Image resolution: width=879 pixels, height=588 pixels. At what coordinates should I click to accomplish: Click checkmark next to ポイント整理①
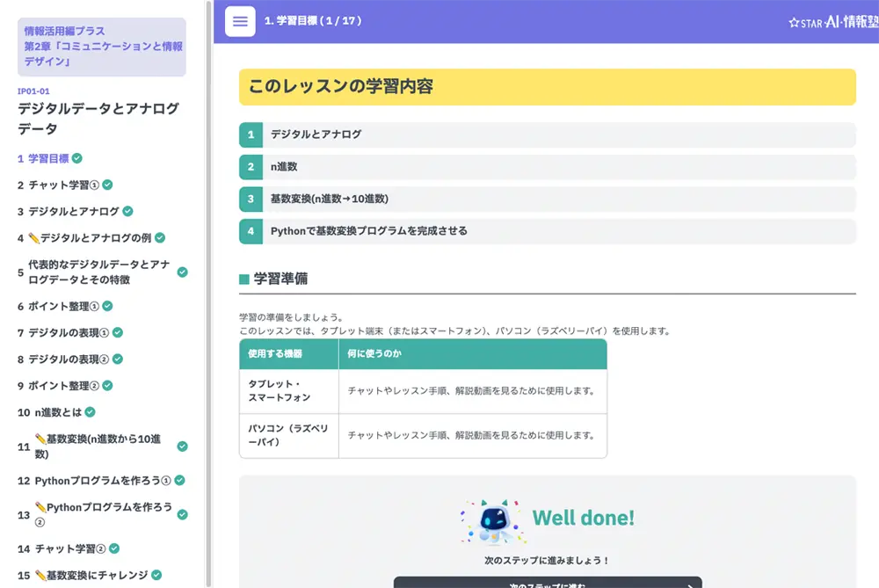pyautogui.click(x=107, y=306)
